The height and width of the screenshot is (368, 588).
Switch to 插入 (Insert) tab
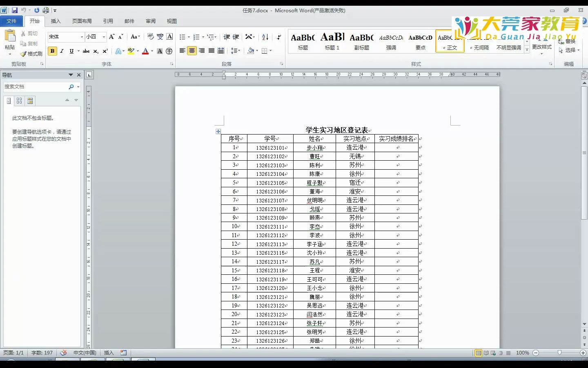tap(56, 21)
